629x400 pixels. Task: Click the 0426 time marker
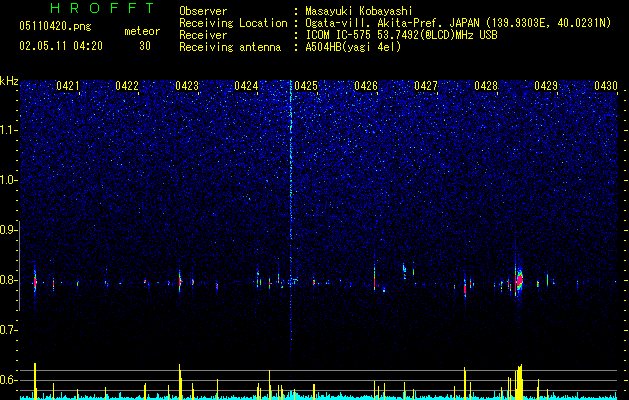pyautogui.click(x=366, y=86)
